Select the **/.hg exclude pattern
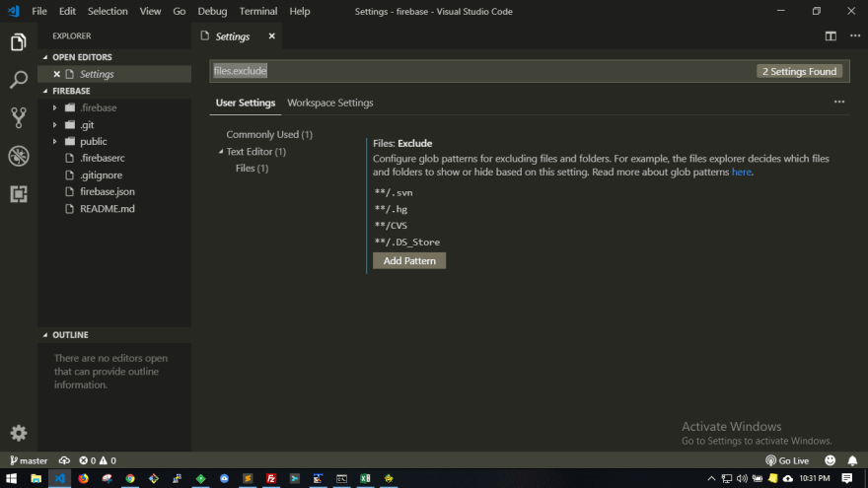This screenshot has width=868, height=488. point(391,209)
